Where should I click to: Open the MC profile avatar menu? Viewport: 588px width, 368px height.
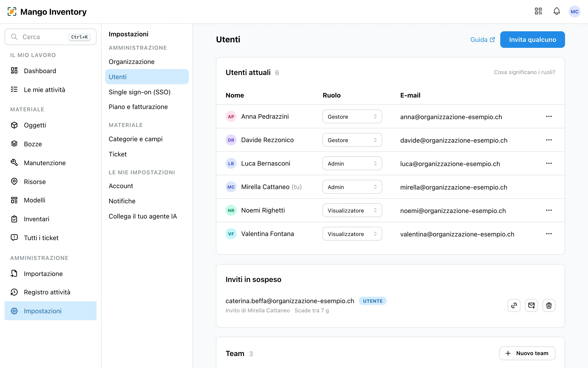point(574,11)
